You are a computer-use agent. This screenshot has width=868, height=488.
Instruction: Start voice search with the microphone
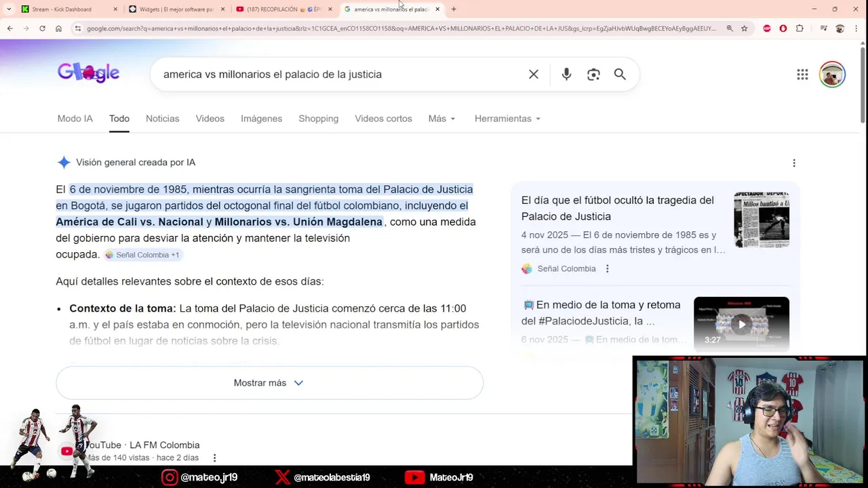tap(566, 75)
